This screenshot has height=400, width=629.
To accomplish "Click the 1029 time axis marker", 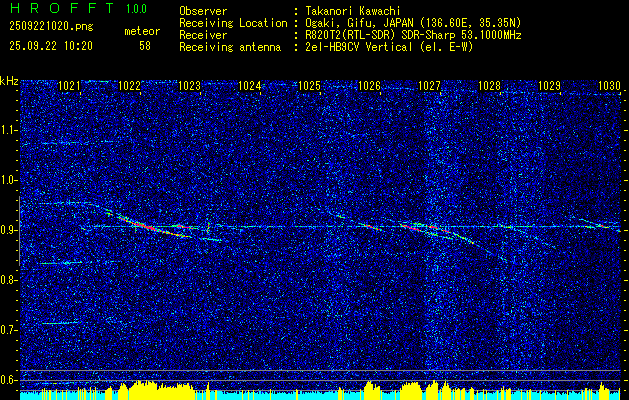I will pyautogui.click(x=550, y=85).
